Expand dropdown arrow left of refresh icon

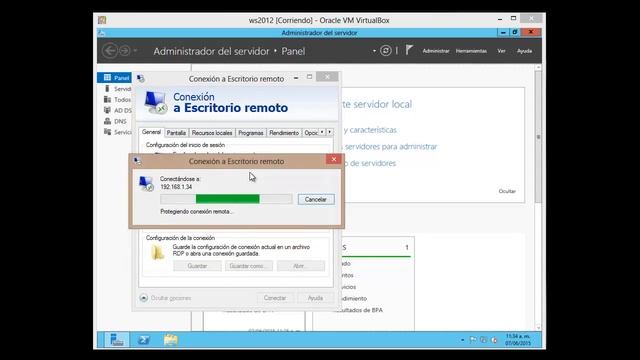click(x=374, y=51)
